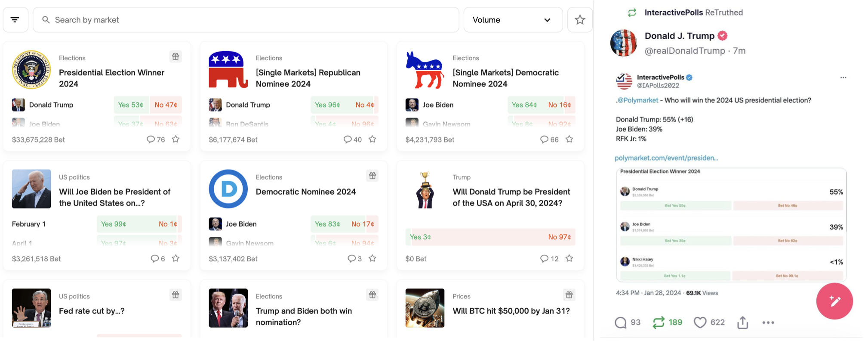Click the gift icon on Democratic Nominee 2024 card
868x341 pixels.
372,176
